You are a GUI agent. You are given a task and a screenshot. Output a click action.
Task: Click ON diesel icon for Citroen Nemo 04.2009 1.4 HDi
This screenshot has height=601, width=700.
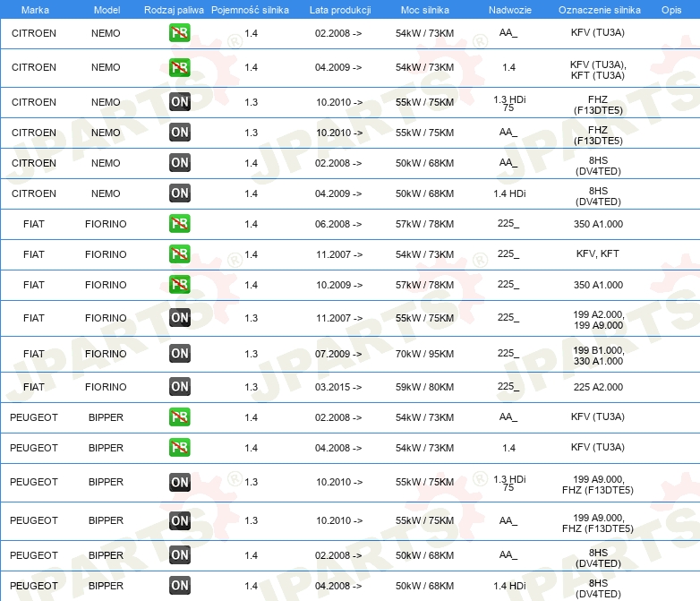pyautogui.click(x=180, y=193)
